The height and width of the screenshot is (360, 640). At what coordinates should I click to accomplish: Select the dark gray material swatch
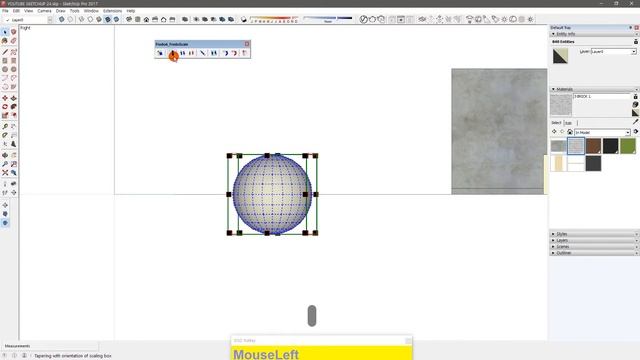(593, 163)
